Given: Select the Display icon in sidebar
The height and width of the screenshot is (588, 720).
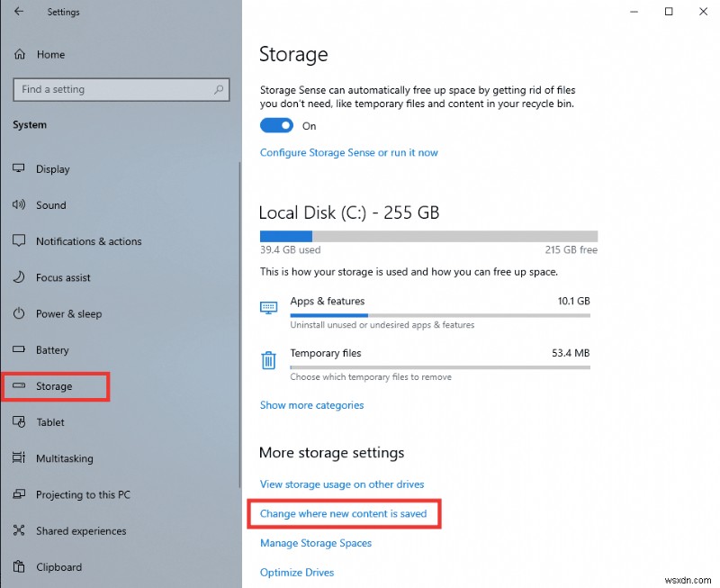Looking at the screenshot, I should 19,169.
